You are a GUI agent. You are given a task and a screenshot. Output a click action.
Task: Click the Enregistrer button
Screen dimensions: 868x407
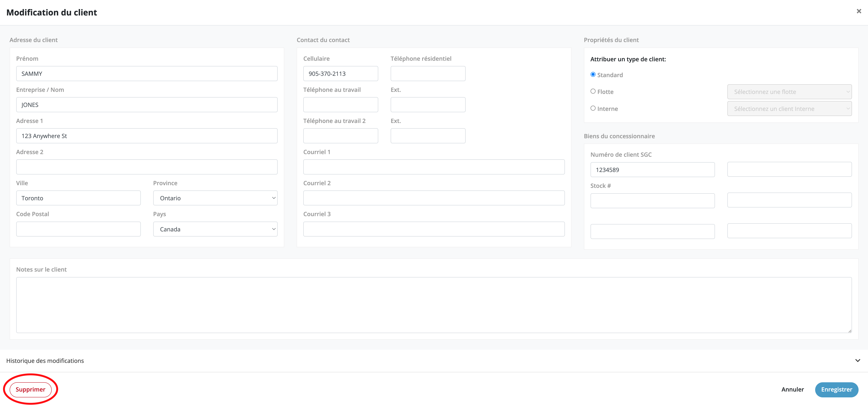tap(836, 389)
